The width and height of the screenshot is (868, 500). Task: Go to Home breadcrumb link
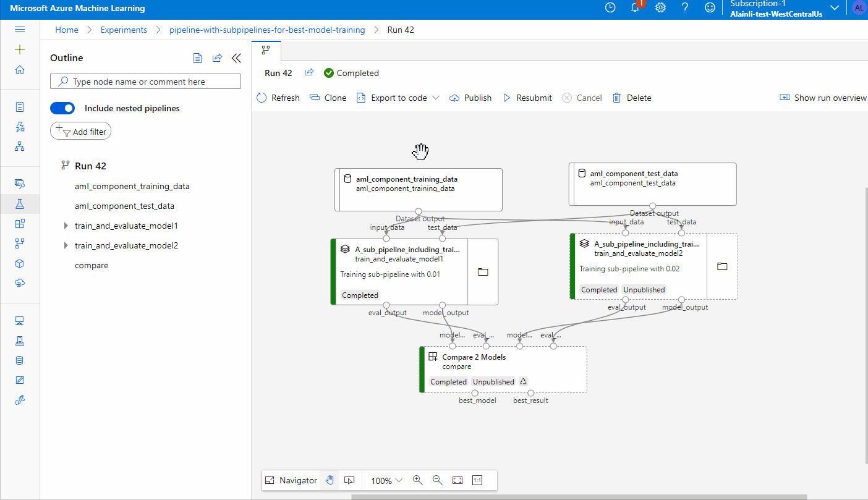click(67, 30)
